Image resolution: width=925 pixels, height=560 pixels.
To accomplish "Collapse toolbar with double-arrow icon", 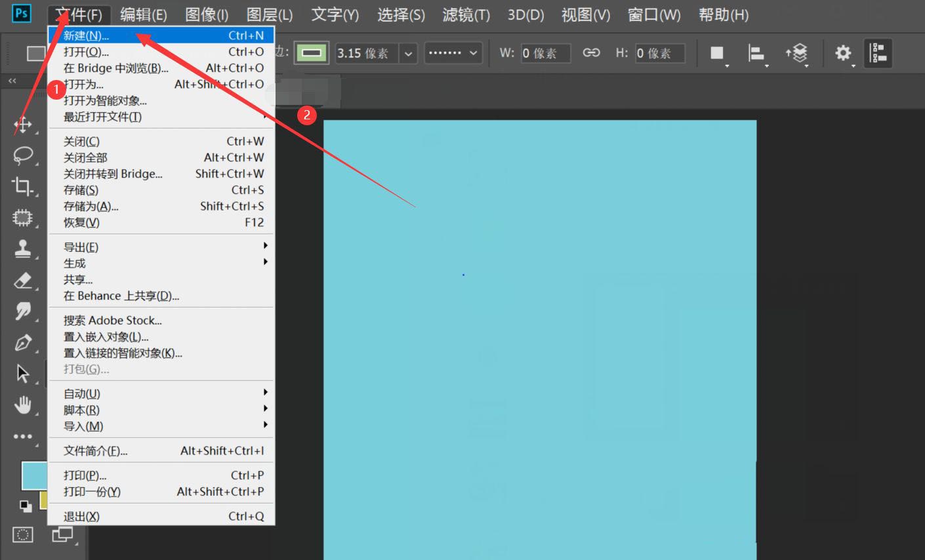I will pos(12,81).
